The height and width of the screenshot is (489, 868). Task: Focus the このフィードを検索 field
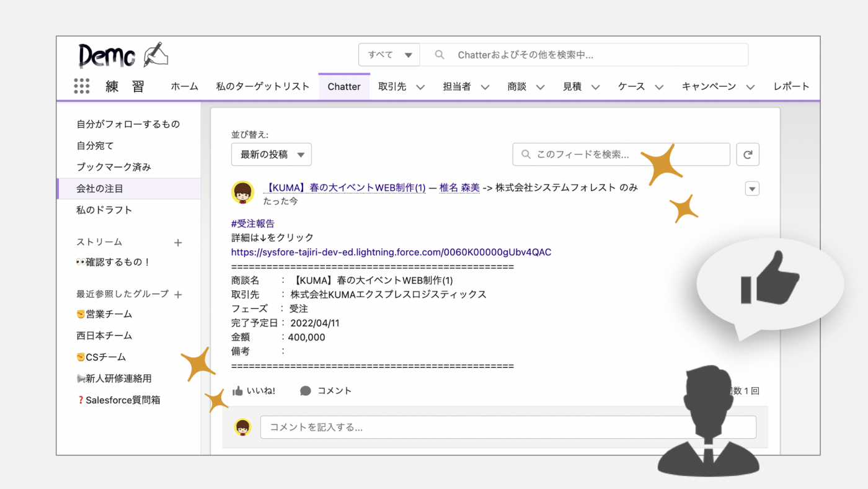pos(621,155)
